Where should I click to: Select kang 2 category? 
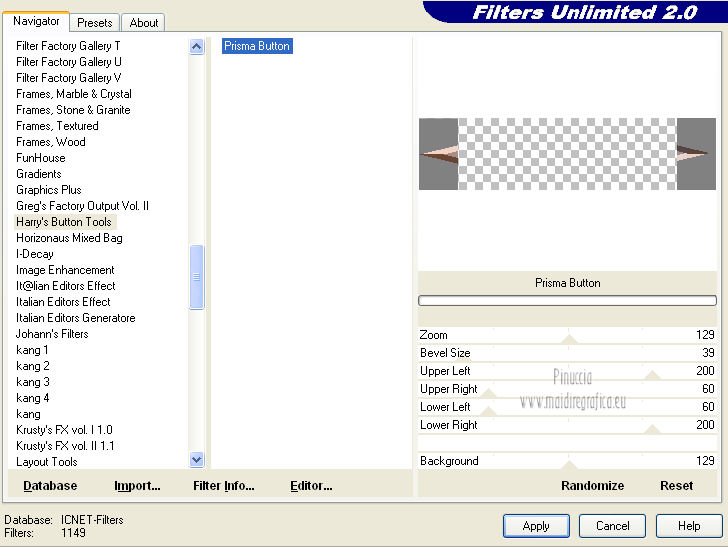(x=32, y=366)
